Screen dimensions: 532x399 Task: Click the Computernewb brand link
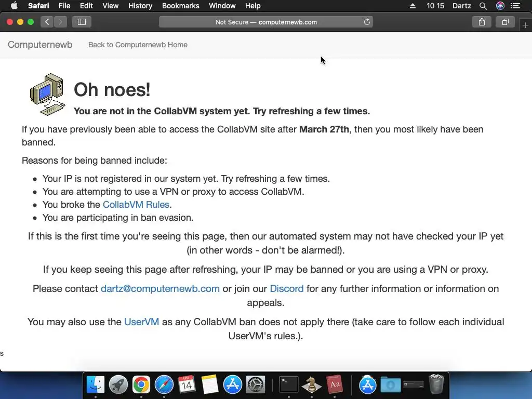40,45
